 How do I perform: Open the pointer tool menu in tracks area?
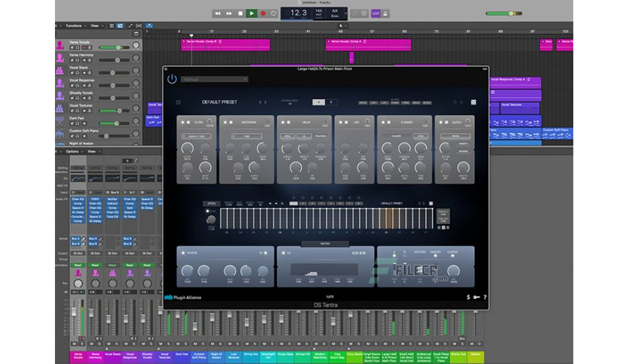342,26
